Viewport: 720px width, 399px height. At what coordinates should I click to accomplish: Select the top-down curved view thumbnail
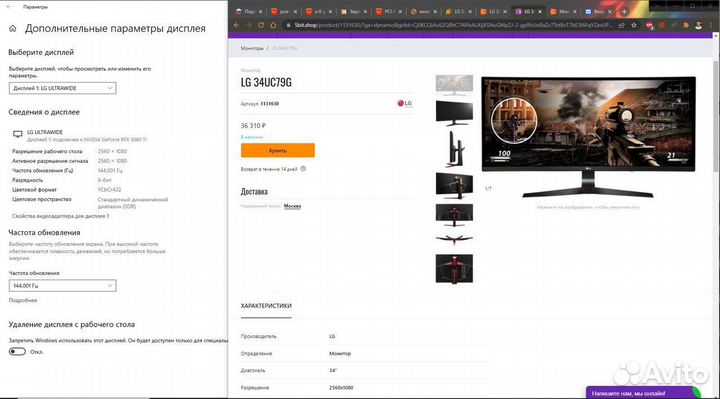point(454,239)
